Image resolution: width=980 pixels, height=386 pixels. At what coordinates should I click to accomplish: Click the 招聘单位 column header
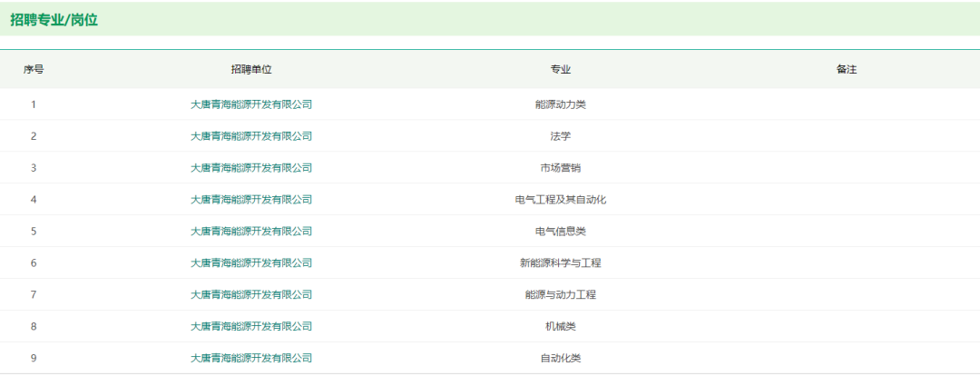click(x=251, y=69)
